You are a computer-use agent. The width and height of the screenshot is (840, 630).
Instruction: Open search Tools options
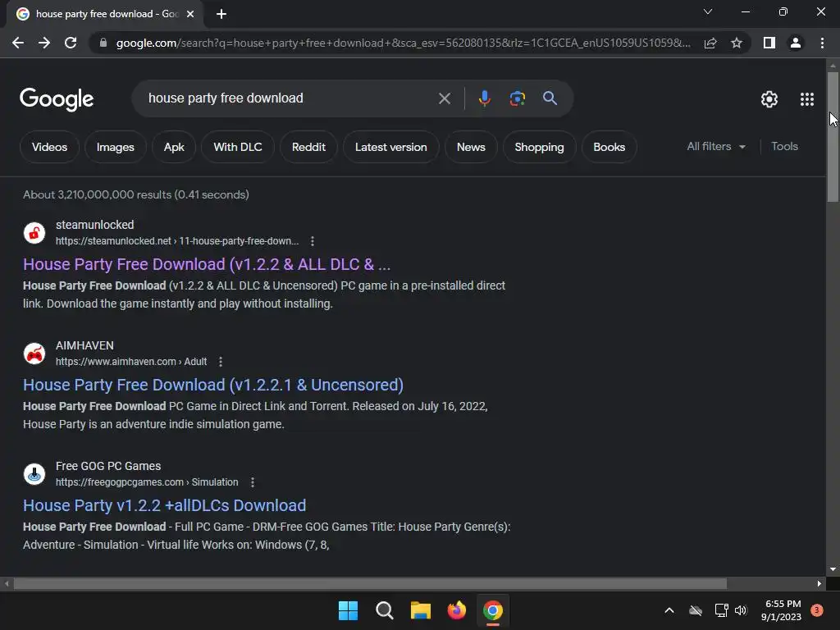click(784, 146)
